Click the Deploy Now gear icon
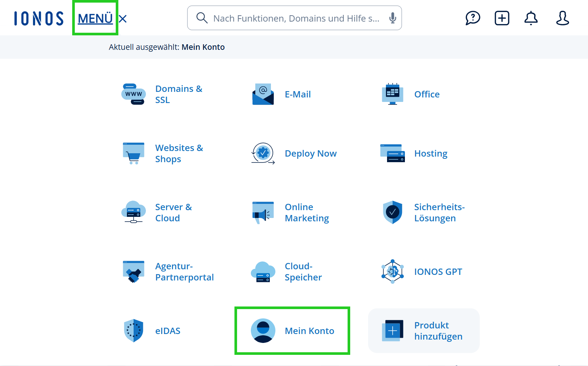 coord(263,153)
